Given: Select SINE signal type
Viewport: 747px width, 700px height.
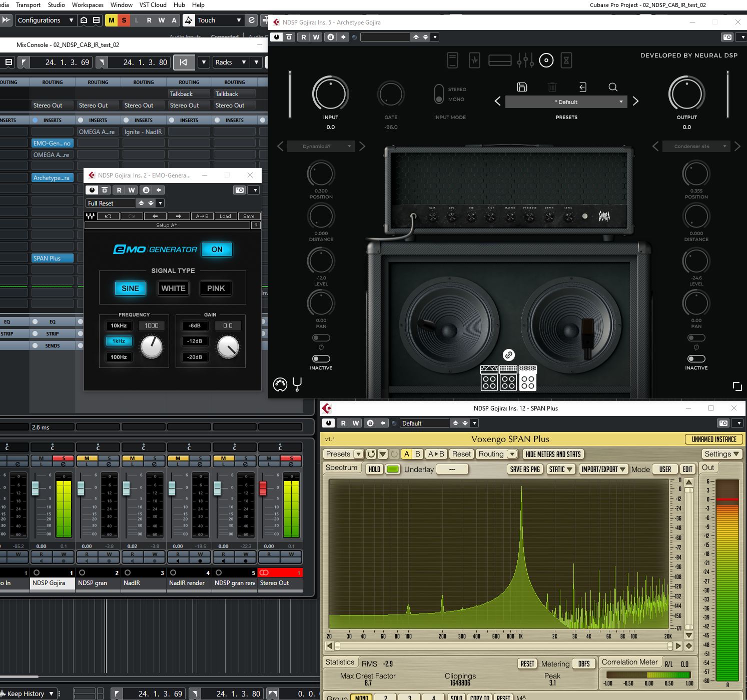Looking at the screenshot, I should [130, 288].
